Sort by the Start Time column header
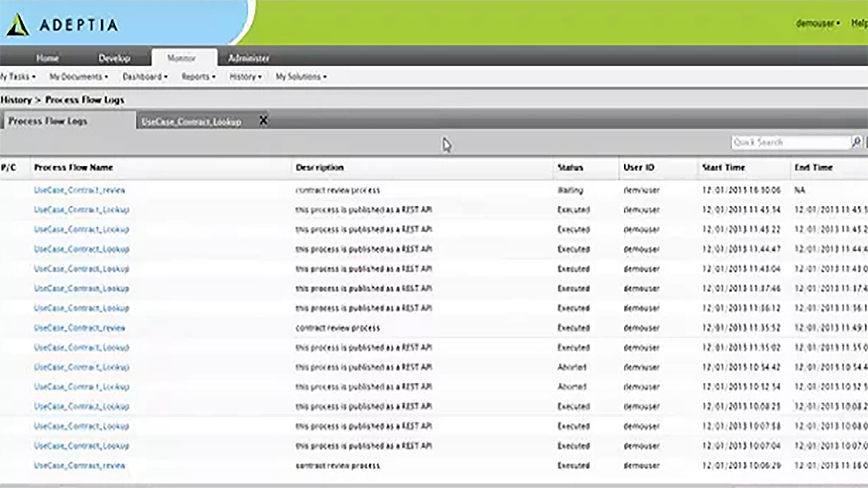This screenshot has height=488, width=868. click(723, 168)
